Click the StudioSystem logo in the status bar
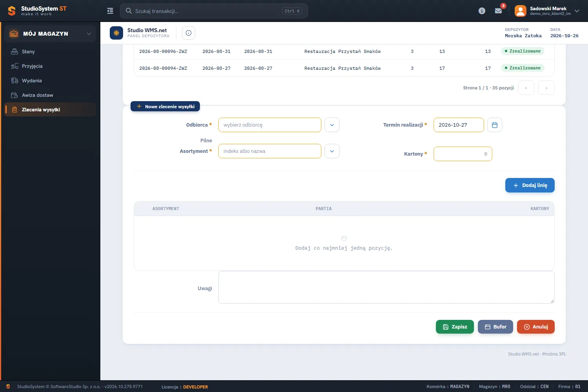 [x=8, y=387]
